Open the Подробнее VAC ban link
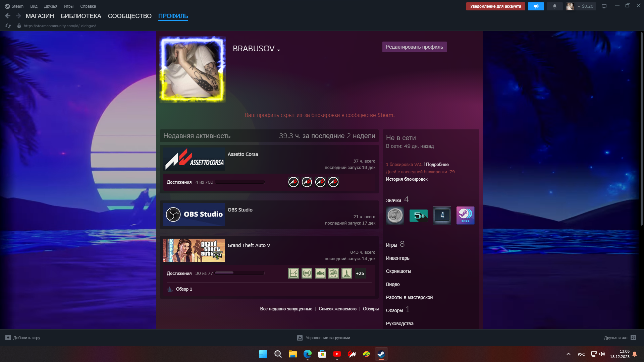The image size is (644, 362). coord(437,164)
